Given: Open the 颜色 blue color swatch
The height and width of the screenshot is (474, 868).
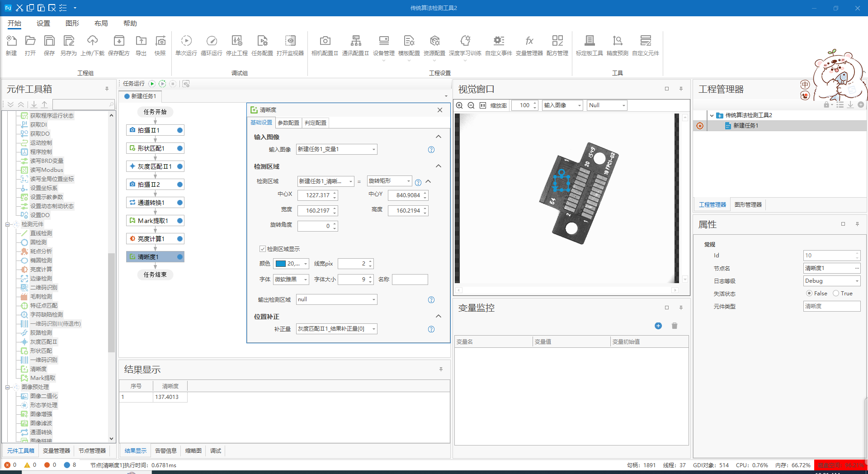Looking at the screenshot, I should pyautogui.click(x=281, y=264).
